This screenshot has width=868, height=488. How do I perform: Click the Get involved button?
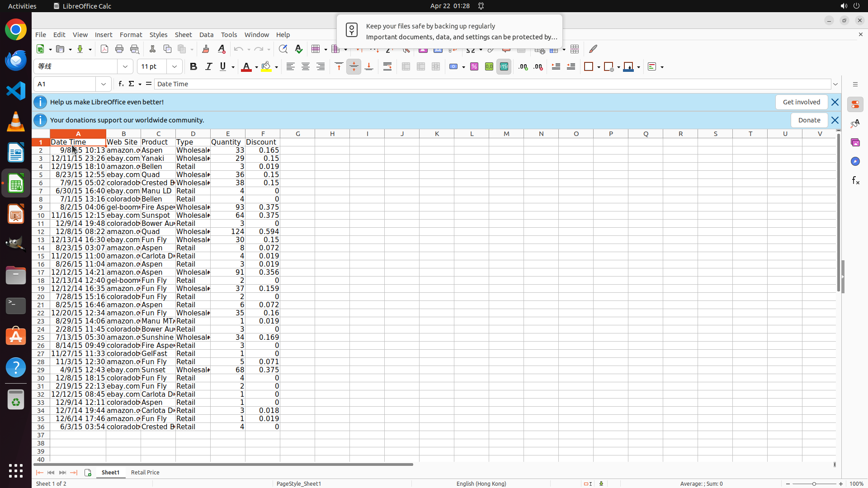(801, 102)
